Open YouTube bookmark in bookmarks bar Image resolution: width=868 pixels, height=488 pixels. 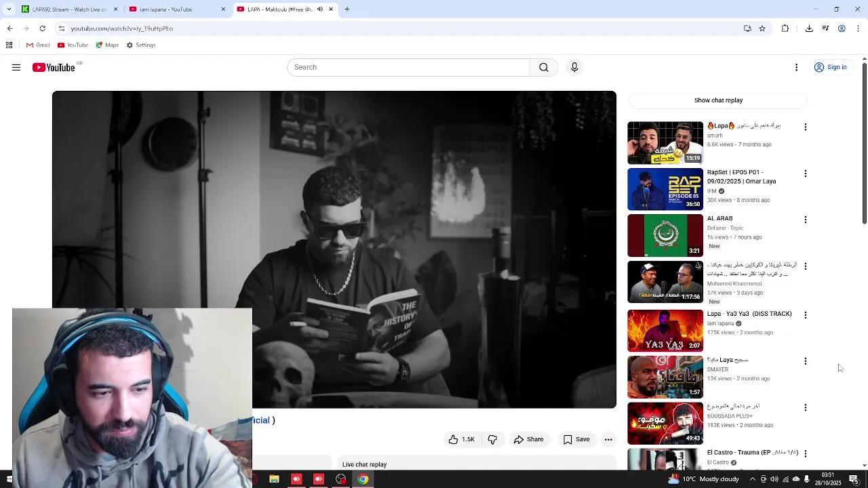[73, 45]
